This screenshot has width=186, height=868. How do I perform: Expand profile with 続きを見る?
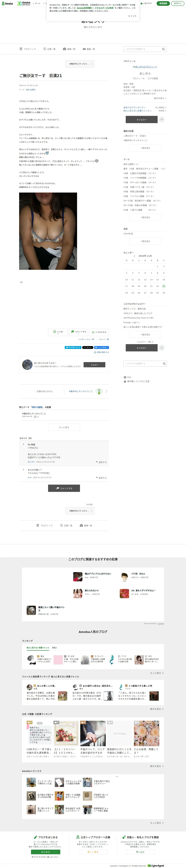tap(160, 98)
